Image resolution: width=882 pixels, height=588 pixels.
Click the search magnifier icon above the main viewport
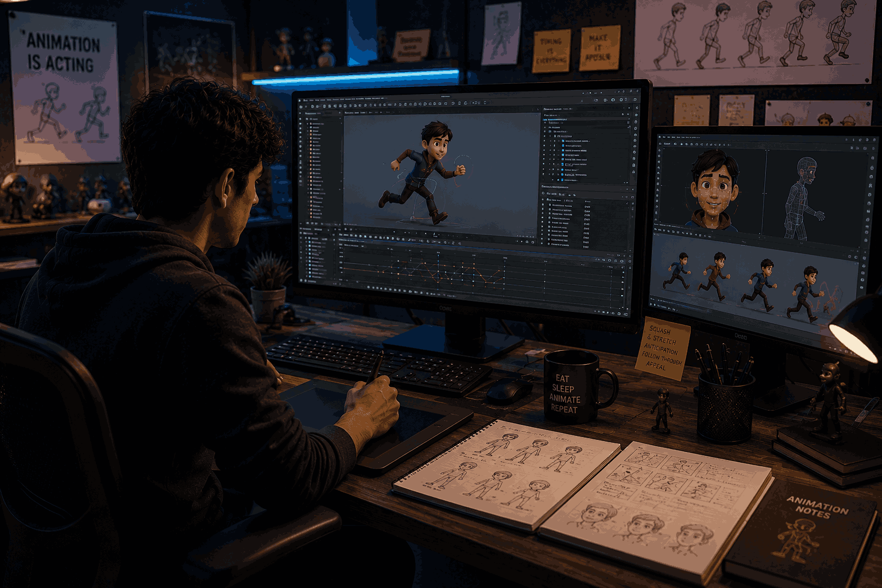point(538,109)
